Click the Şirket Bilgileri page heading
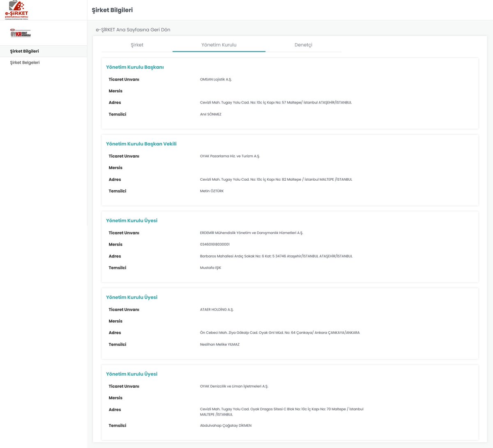 coord(112,10)
